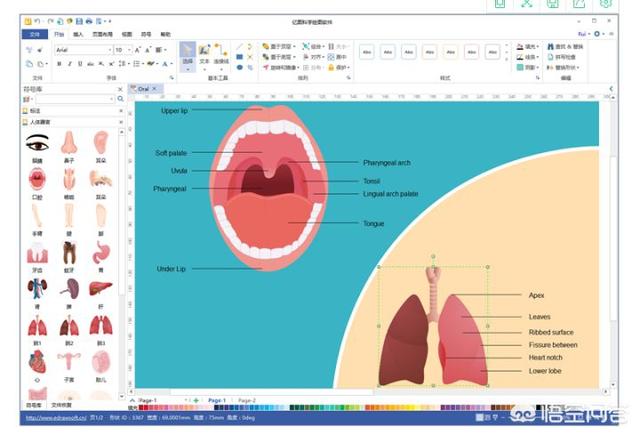This screenshot has width=640, height=435.
Task: Switch to the Page-2 sheet tab
Action: click(x=247, y=399)
